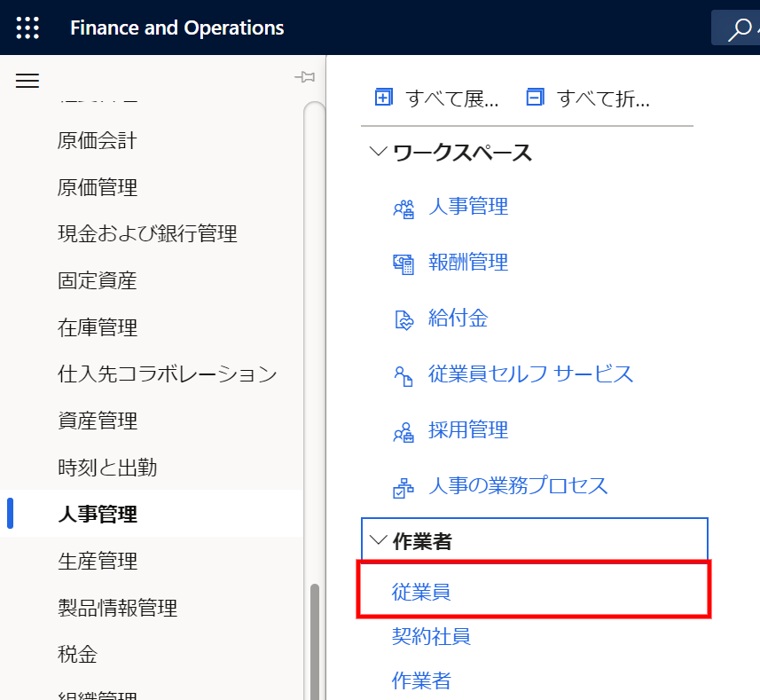
Task: Click the 従業員セルフ サービス workspace icon
Action: point(404,376)
